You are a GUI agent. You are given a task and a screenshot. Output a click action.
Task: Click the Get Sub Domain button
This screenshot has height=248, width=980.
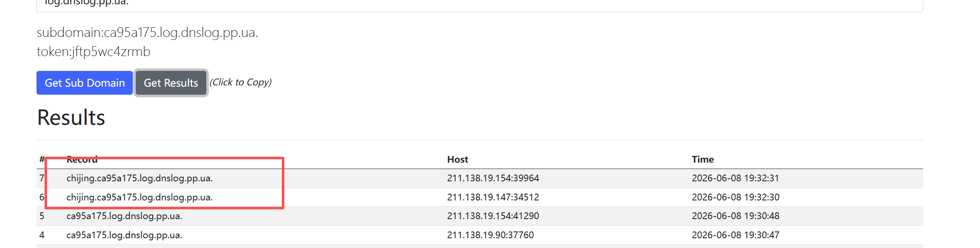click(x=84, y=83)
